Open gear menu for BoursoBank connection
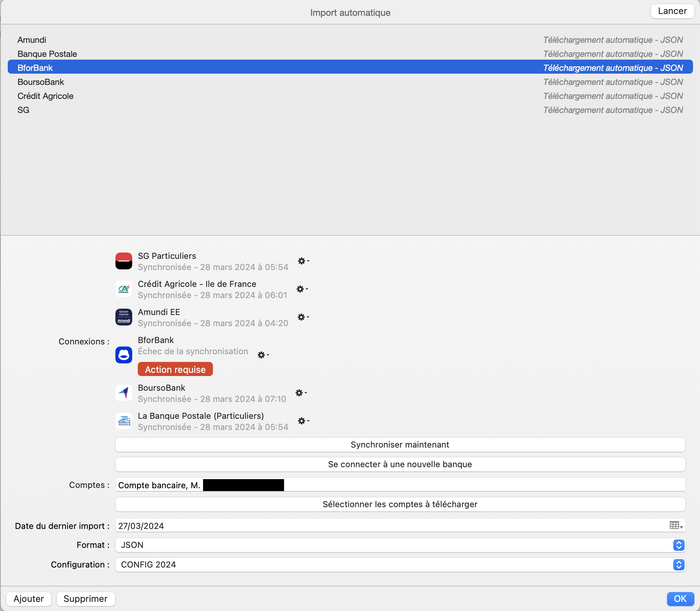This screenshot has width=700, height=611. click(301, 393)
